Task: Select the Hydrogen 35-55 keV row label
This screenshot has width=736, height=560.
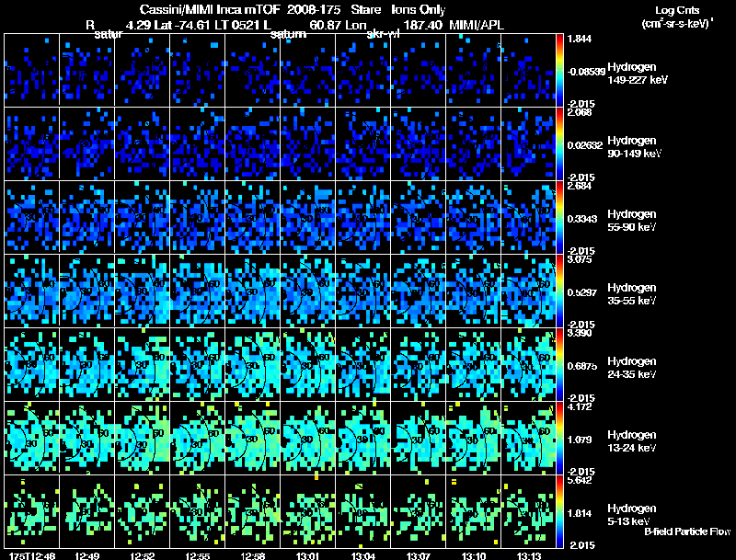Action: [x=632, y=294]
